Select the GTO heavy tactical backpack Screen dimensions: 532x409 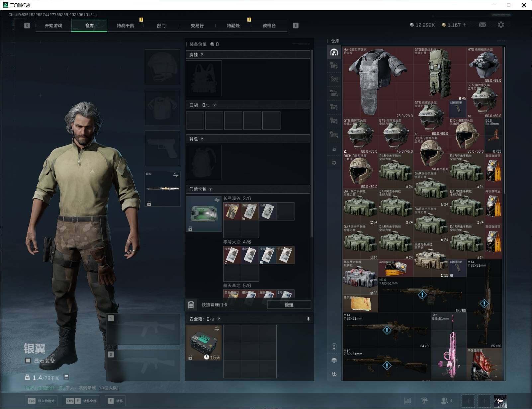[x=440, y=73]
